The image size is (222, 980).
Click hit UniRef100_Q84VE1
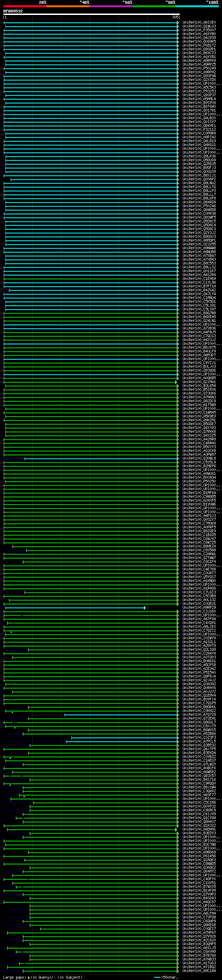tap(199, 125)
